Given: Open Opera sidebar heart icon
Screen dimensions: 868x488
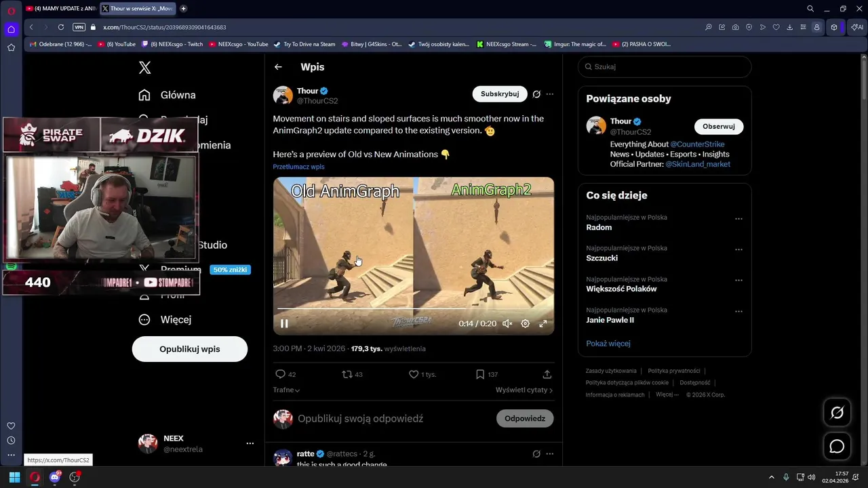Looking at the screenshot, I should (x=11, y=426).
